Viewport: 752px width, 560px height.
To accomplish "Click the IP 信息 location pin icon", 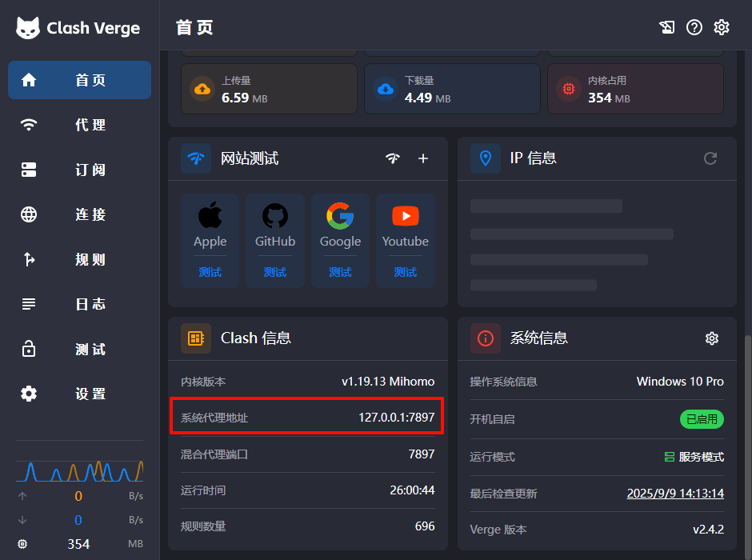I will pyautogui.click(x=486, y=158).
